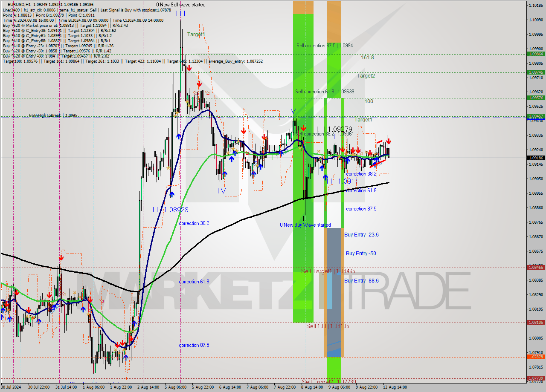Screen dimensions: 546x392
Task: Select the 'Sell correction 61.8 | 1.09639' label
Action: pyautogui.click(x=325, y=92)
